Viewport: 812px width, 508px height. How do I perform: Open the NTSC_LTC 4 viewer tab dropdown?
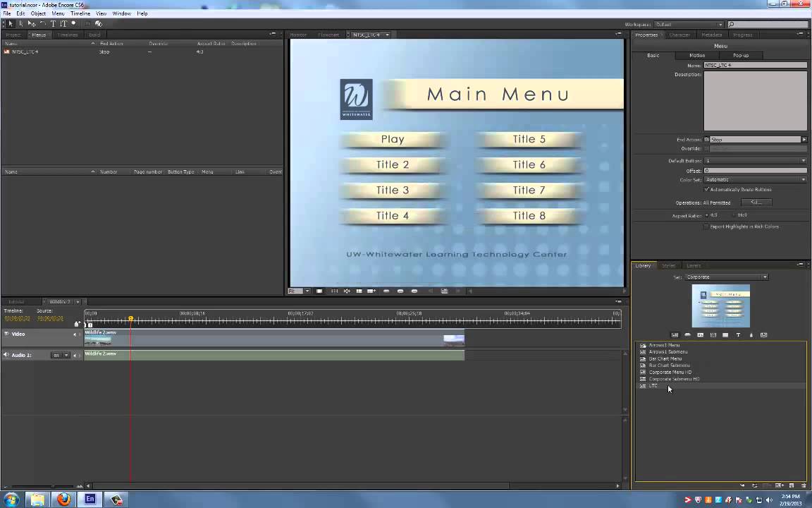pos(387,35)
